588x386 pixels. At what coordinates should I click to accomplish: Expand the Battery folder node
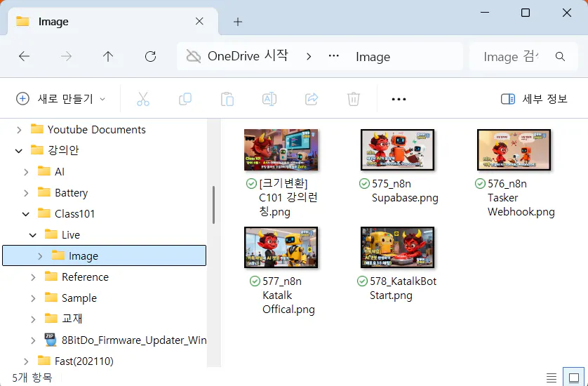coord(26,193)
